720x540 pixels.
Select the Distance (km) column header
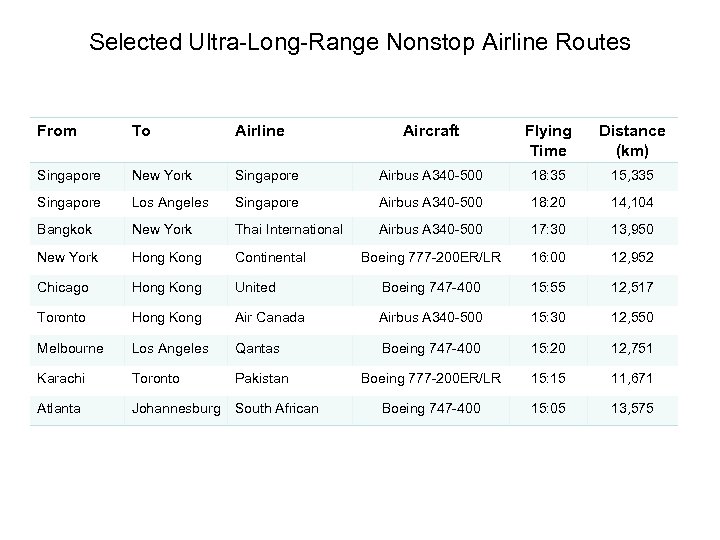[631, 140]
